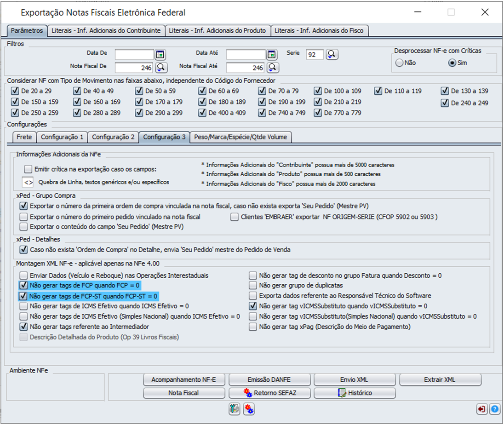
Task: Click the Emissão DANFE button
Action: tap(269, 379)
